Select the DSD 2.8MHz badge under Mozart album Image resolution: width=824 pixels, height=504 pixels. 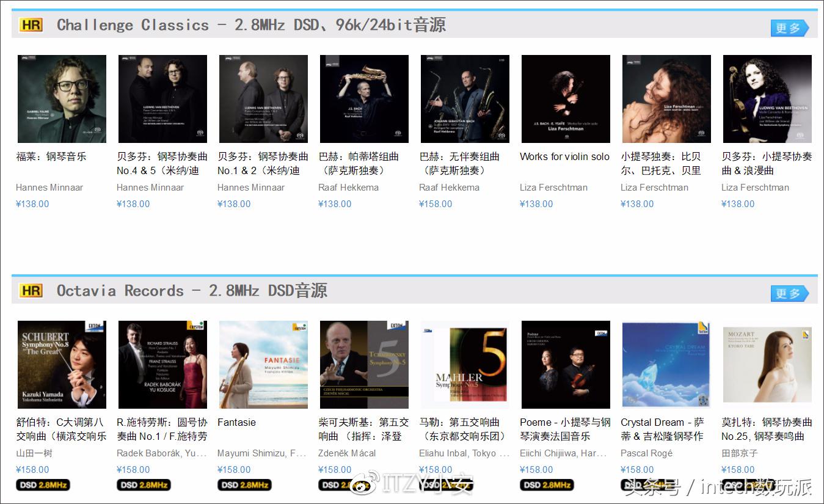[x=748, y=484]
